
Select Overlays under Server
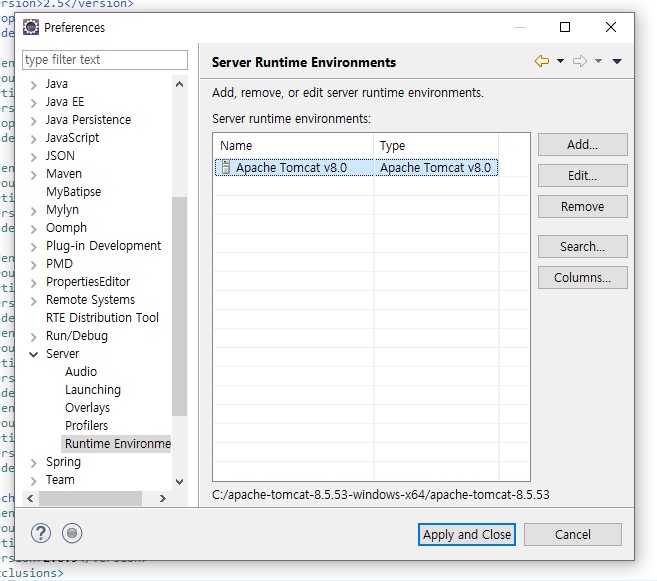87,408
